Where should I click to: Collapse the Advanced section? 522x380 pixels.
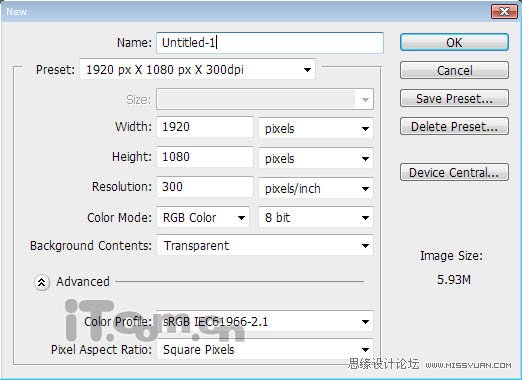(42, 282)
